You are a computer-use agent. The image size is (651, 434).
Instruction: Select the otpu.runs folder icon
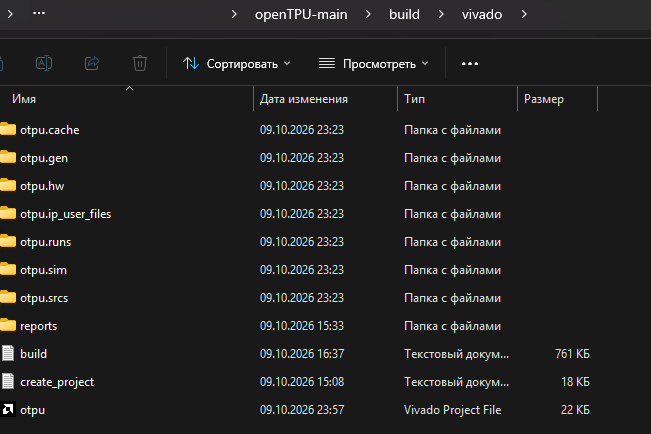7,241
